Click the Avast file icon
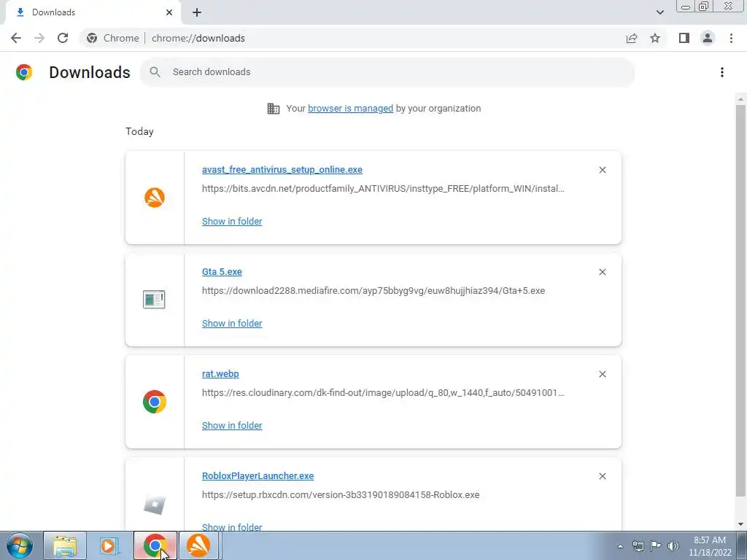747x560 pixels. point(155,197)
